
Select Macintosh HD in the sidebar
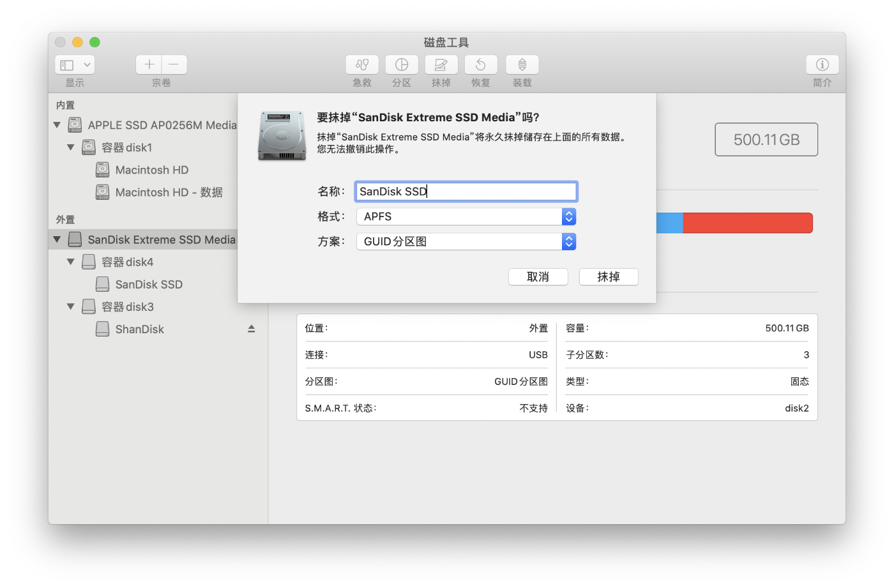tap(152, 170)
